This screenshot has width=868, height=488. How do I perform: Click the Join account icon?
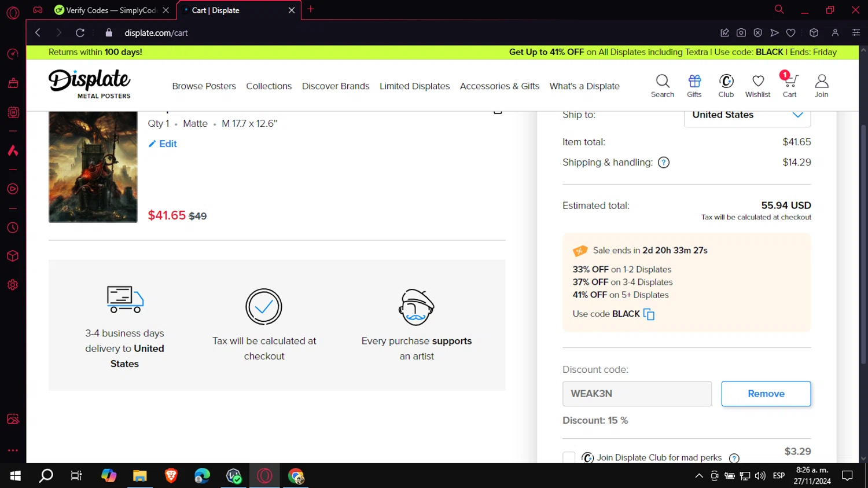[x=822, y=86]
